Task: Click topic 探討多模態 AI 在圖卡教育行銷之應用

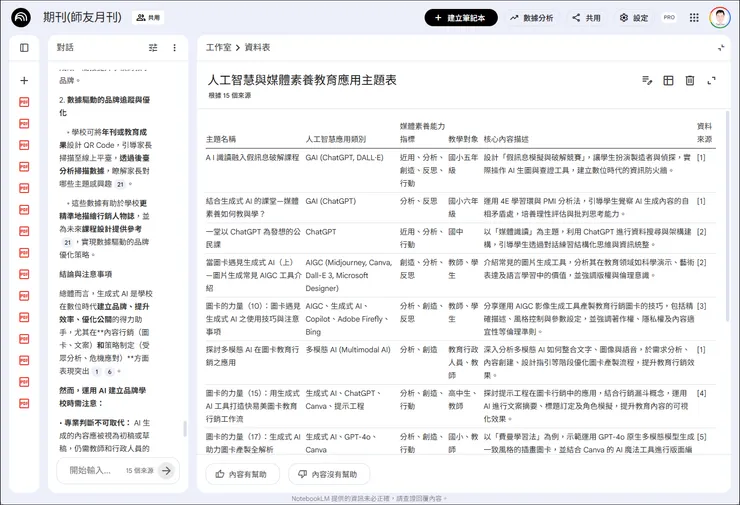Action: [252, 356]
